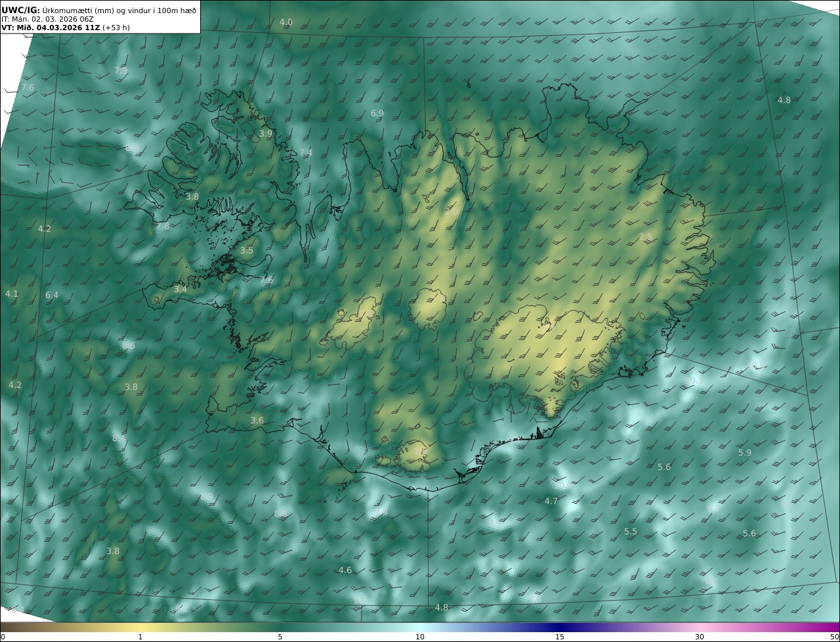840x642 pixels.
Task: Select the 3.5 value label
Action: pyautogui.click(x=246, y=250)
